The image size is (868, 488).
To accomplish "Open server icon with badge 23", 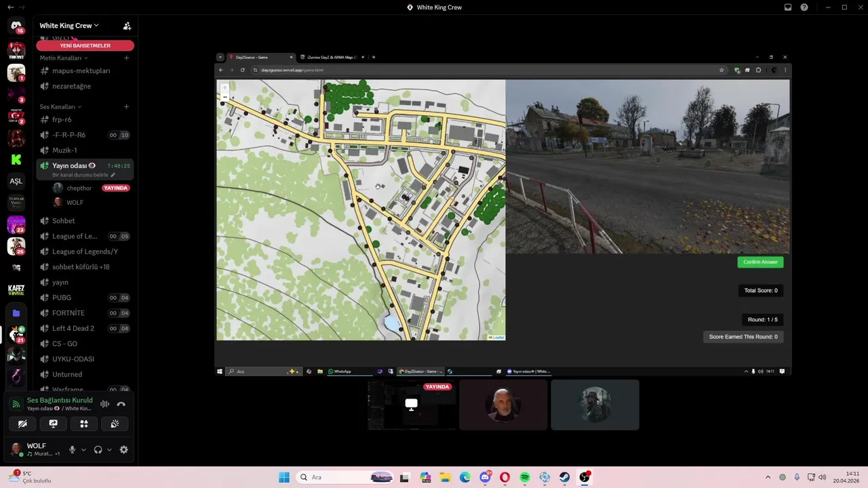I will coord(16,224).
